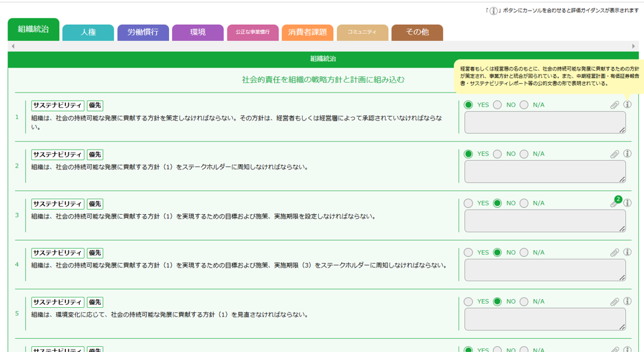Select N/A for question 1
The image size is (644, 352).
tap(524, 105)
